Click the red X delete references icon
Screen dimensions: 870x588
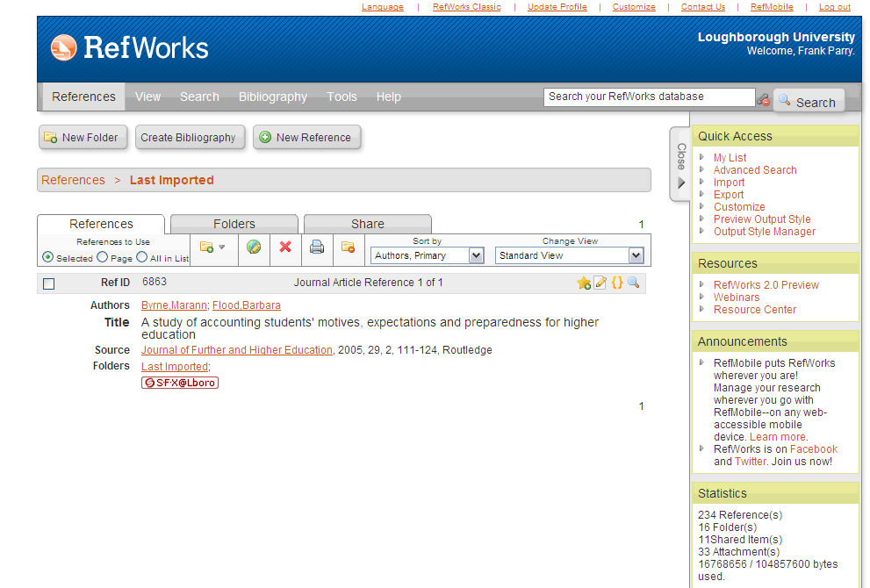point(285,247)
